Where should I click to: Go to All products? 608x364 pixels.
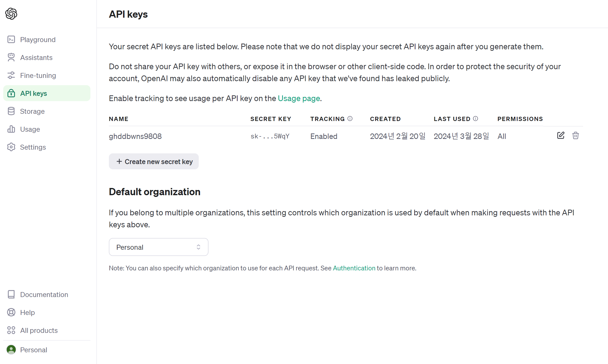coord(39,330)
